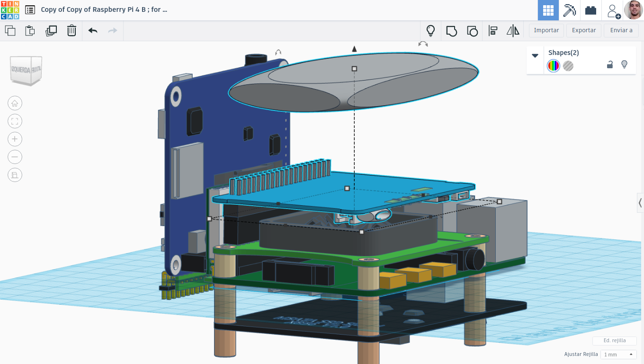
Task: Zoom out with the minus button
Action: pyautogui.click(x=15, y=157)
